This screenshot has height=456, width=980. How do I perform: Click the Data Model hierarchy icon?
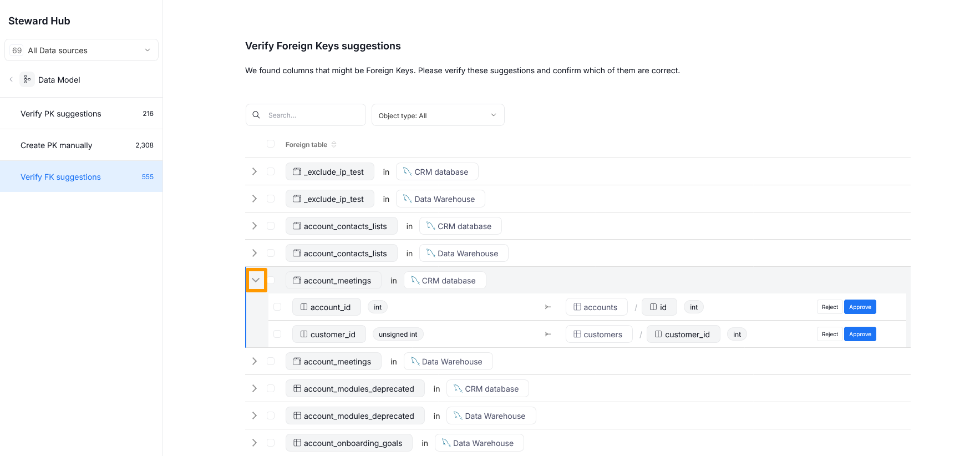27,79
